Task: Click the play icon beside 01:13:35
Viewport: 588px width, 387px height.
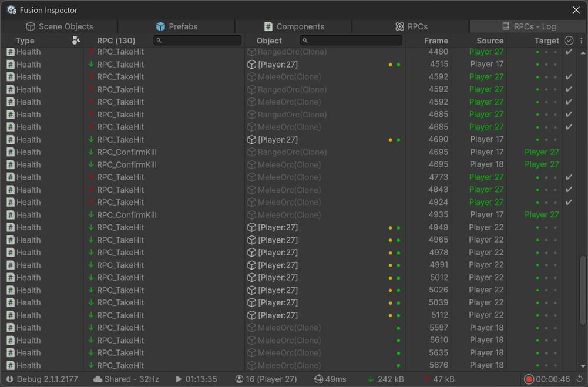Action: click(x=179, y=379)
